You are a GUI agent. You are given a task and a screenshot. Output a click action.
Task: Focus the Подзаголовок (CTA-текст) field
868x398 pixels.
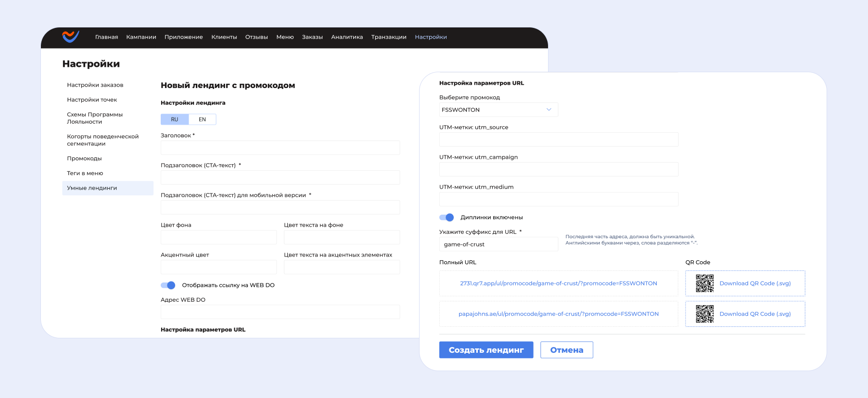(x=281, y=178)
